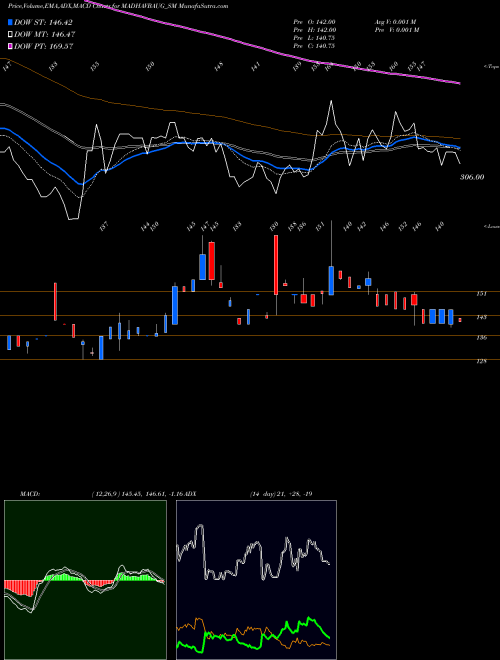Click the 'Pre V: 0.001 M' value
500x660 pixels.
click(x=397, y=30)
